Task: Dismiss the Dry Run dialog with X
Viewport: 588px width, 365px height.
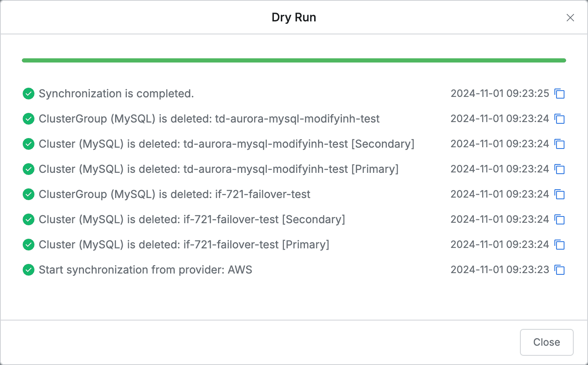Action: [570, 18]
